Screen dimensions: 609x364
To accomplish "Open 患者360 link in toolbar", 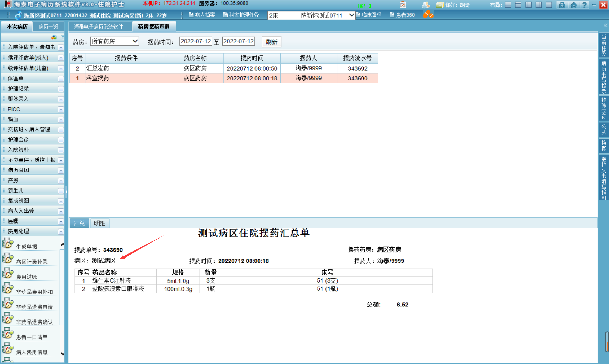I will pos(402,15).
